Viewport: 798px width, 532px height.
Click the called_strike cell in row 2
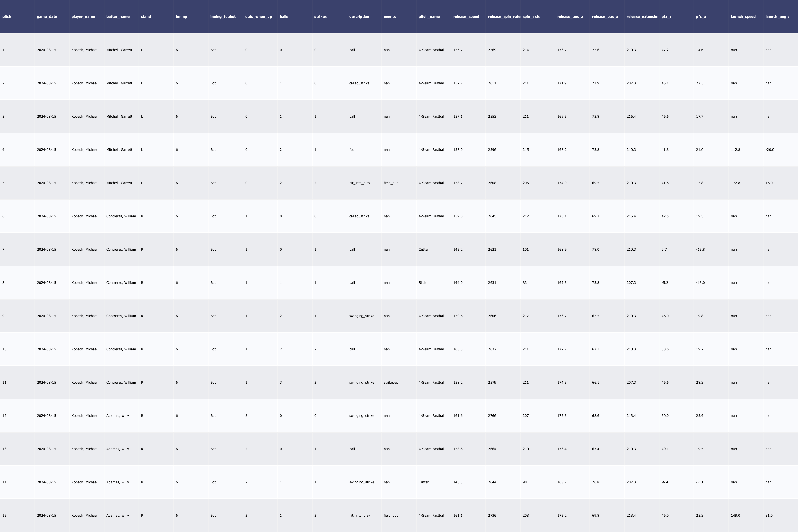pos(359,83)
